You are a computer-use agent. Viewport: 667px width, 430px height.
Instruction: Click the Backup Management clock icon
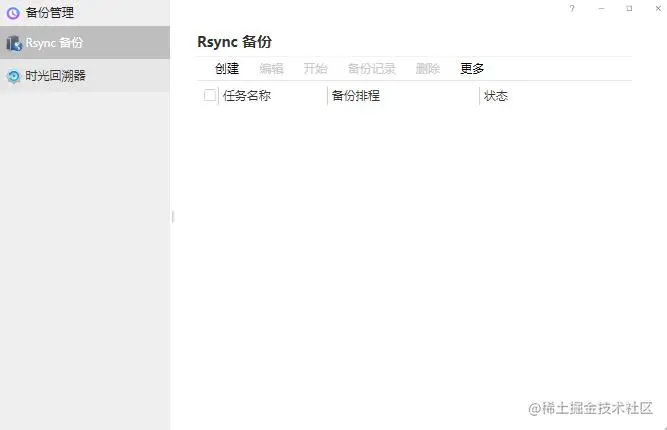[13, 13]
